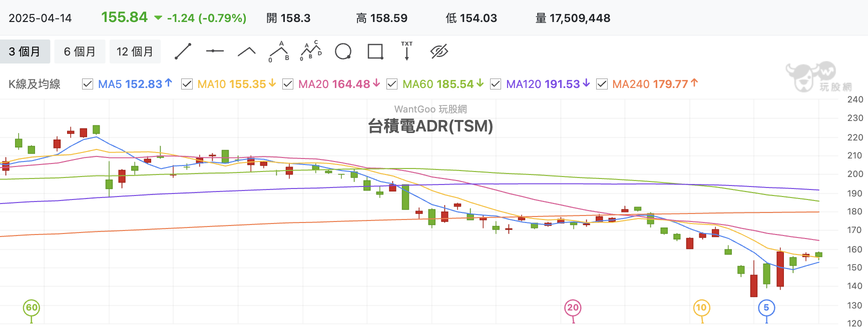Click the 240 price axis label
Viewport: 868px width, 333px height.
click(855, 99)
